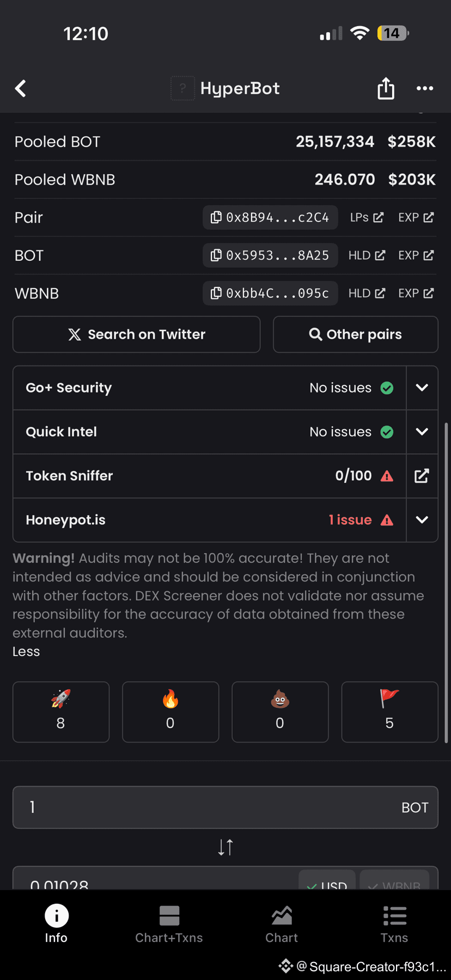Viewport: 451px width, 980px height.
Task: Swap the conversion direction arrows
Action: click(x=225, y=847)
